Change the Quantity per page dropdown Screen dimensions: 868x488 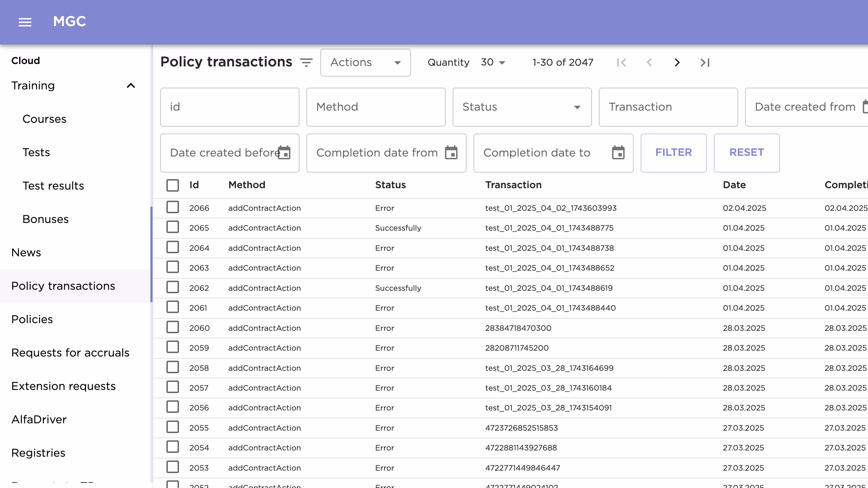pos(493,63)
